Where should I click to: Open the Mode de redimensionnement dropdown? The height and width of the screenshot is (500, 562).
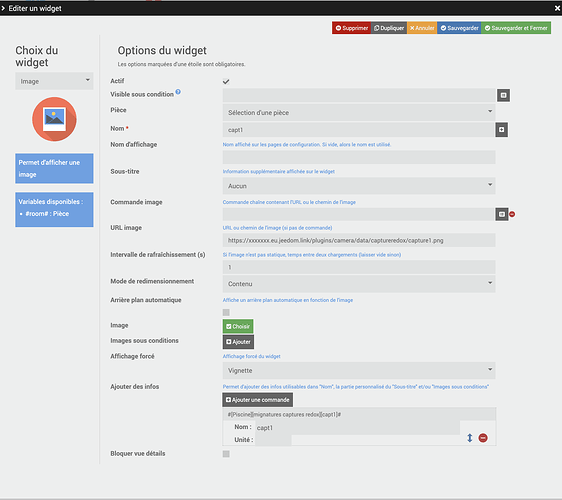pos(359,284)
